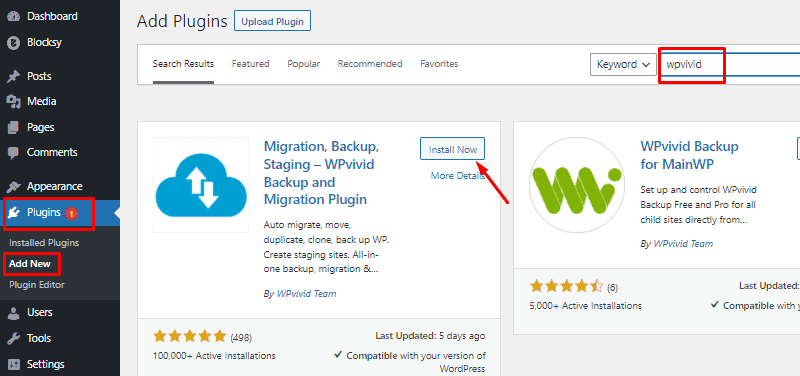Click the Plugins plug icon
This screenshot has width=800, height=376.
coord(14,212)
